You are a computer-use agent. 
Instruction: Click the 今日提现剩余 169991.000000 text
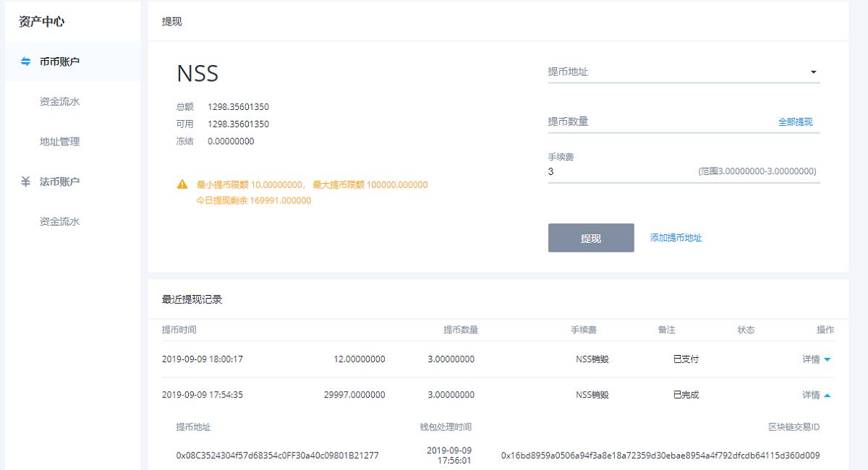point(254,201)
